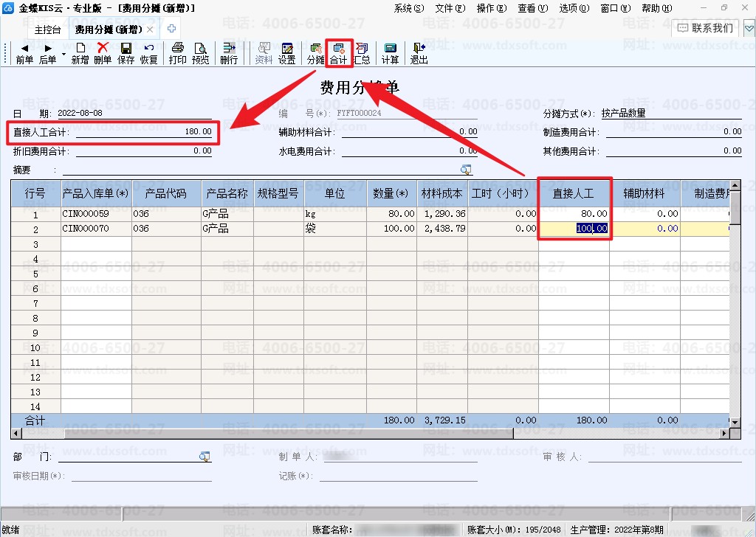The height and width of the screenshot is (537, 756).
Task: Click the 后单 next document arrow icon
Action: point(48,48)
